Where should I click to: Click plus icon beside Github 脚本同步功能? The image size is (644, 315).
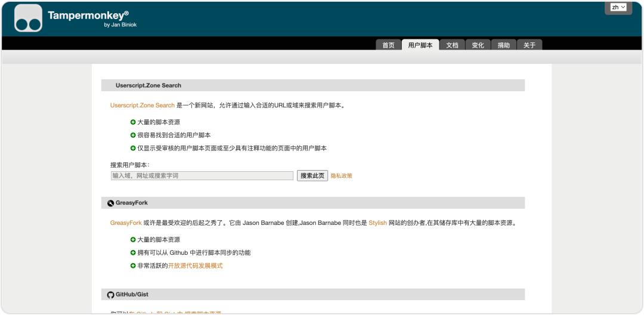pyautogui.click(x=133, y=252)
